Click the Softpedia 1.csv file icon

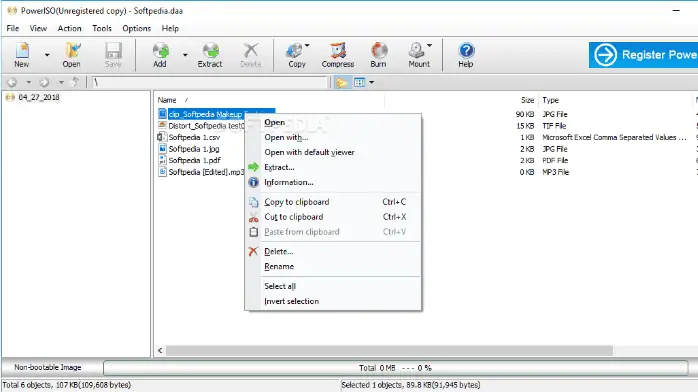point(162,137)
